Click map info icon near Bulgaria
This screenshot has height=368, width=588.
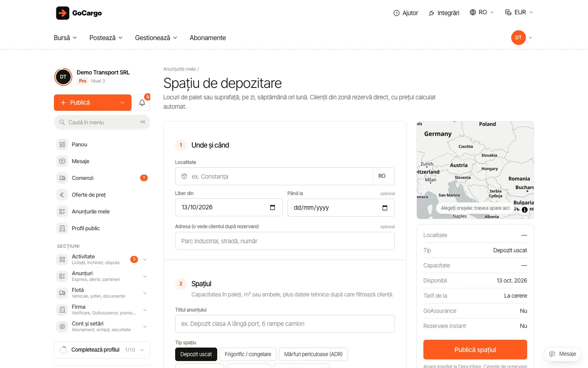point(525,209)
